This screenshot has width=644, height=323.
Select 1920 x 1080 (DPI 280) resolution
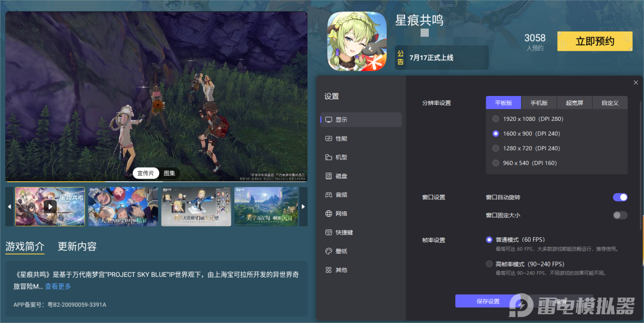496,119
